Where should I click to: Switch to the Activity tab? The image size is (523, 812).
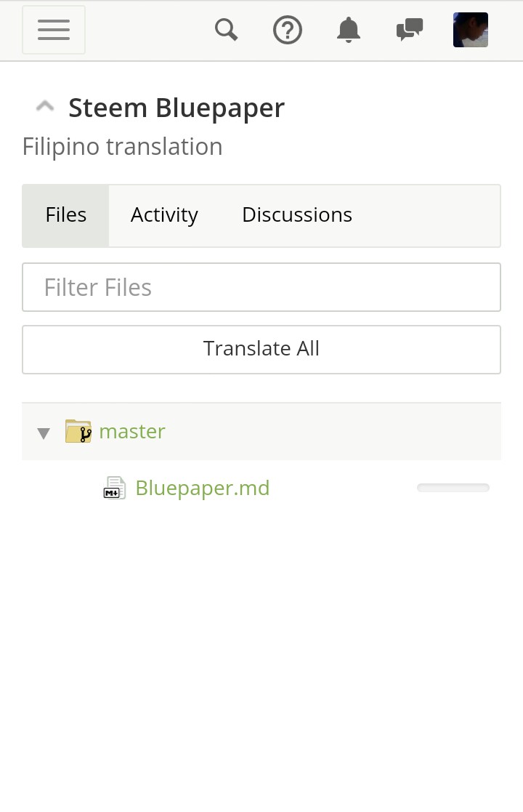pos(164,215)
